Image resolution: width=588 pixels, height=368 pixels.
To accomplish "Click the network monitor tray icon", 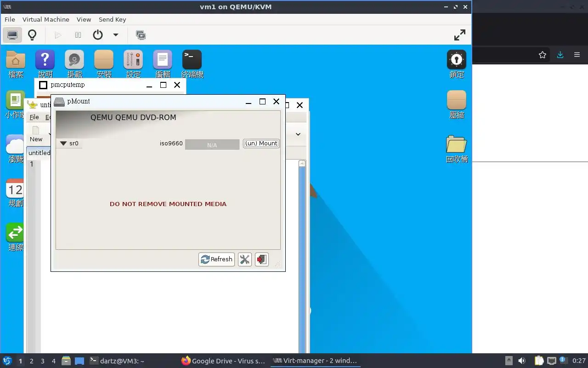I will (552, 361).
